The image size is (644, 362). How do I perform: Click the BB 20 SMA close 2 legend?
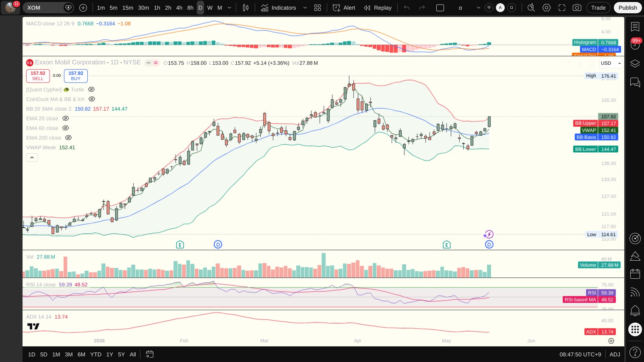(x=49, y=109)
